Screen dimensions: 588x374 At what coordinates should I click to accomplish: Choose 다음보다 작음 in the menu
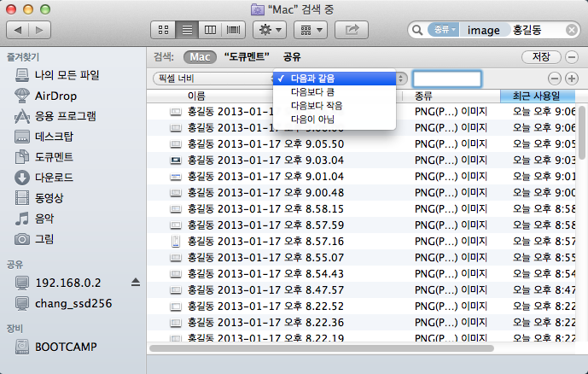pos(335,105)
